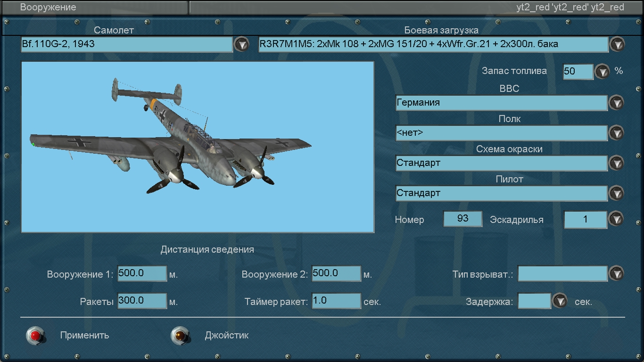The height and width of the screenshot is (362, 644).
Task: Open the Задержка delay dropdown arrow
Action: (560, 301)
